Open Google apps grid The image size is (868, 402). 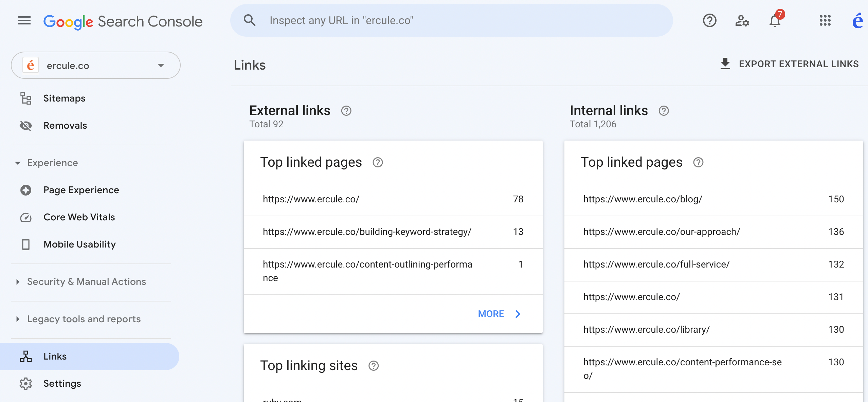coord(825,21)
